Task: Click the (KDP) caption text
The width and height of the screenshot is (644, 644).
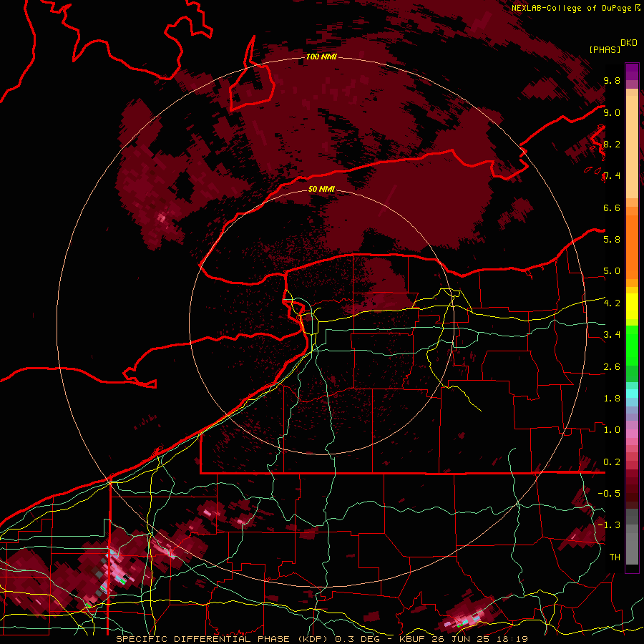Action: (314, 639)
